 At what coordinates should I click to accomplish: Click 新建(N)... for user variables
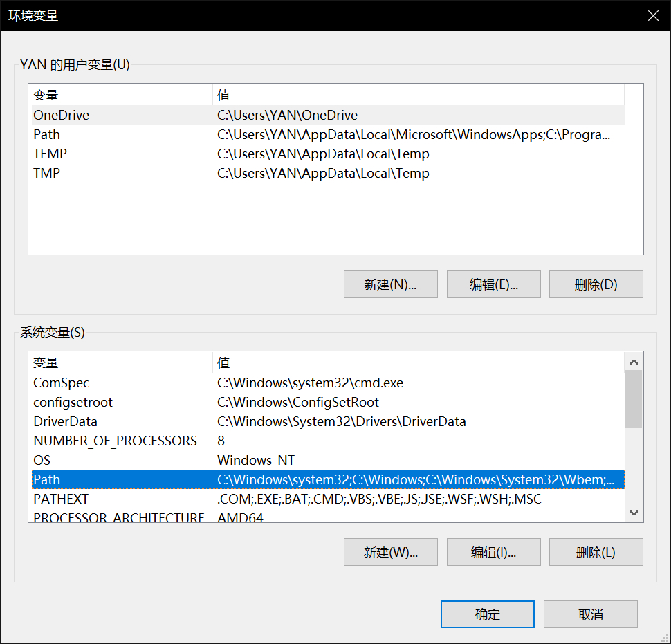[390, 284]
